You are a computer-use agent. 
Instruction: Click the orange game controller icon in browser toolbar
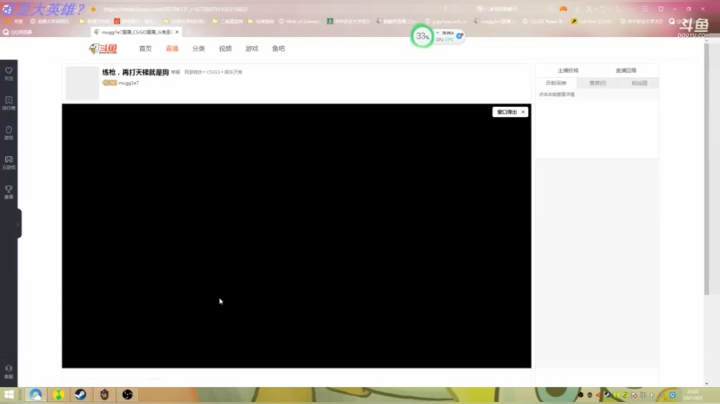pos(563,9)
